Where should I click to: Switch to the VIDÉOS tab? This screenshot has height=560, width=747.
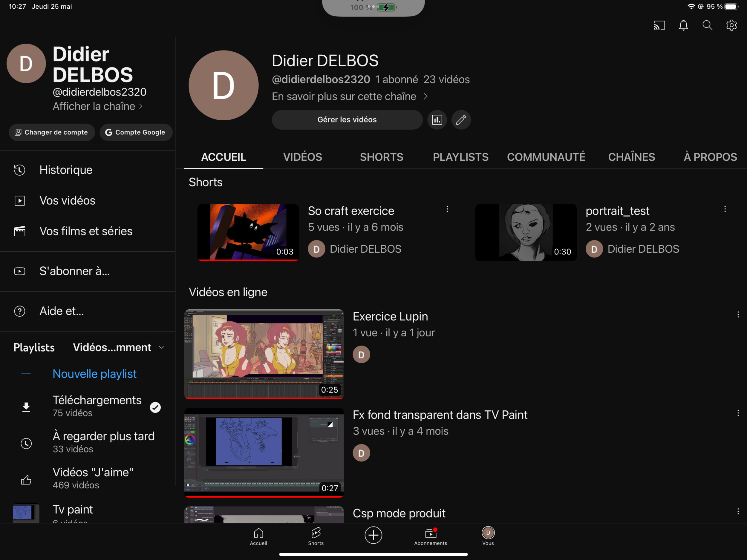pyautogui.click(x=302, y=157)
